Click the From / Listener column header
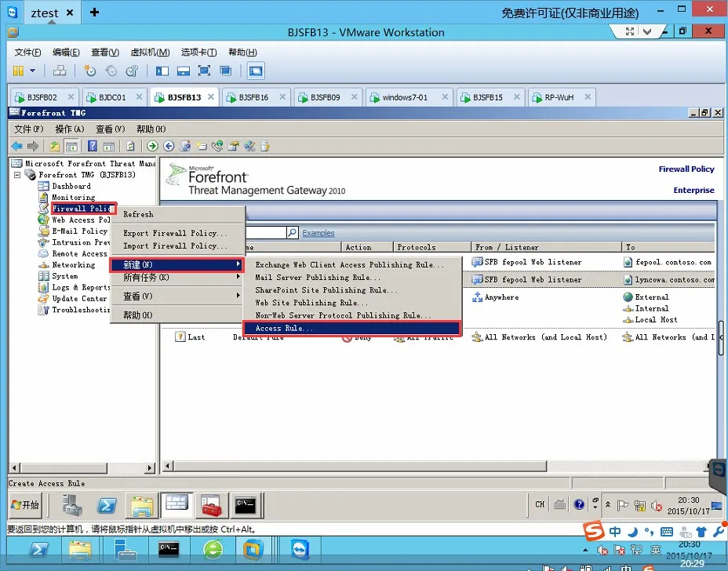This screenshot has width=728, height=571. [x=546, y=247]
